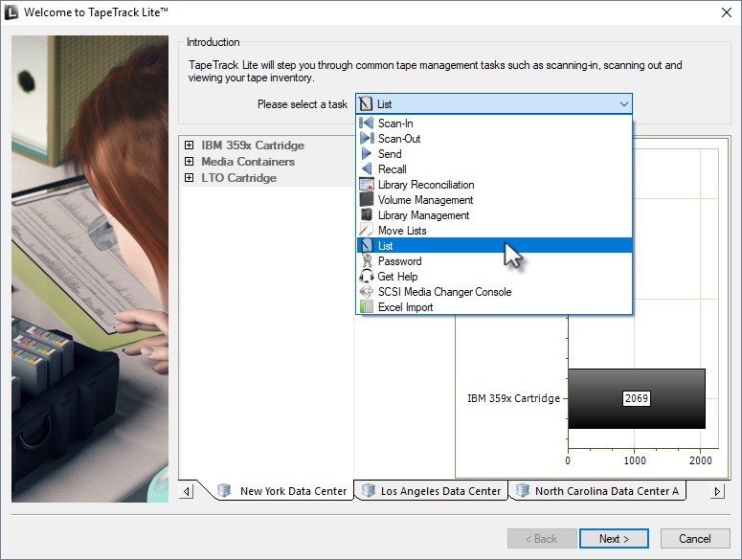This screenshot has width=742, height=560.
Task: Cancel the TapeTrack Lite wizard
Action: pyautogui.click(x=695, y=538)
